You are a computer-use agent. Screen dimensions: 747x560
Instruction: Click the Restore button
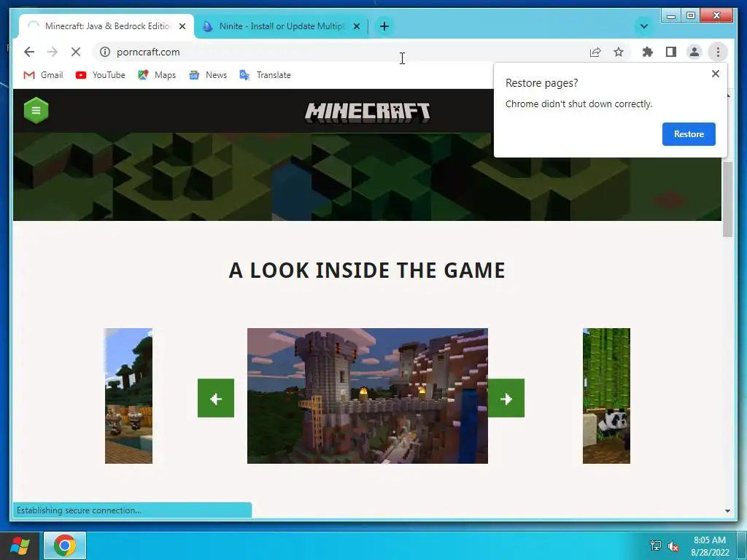(x=689, y=134)
